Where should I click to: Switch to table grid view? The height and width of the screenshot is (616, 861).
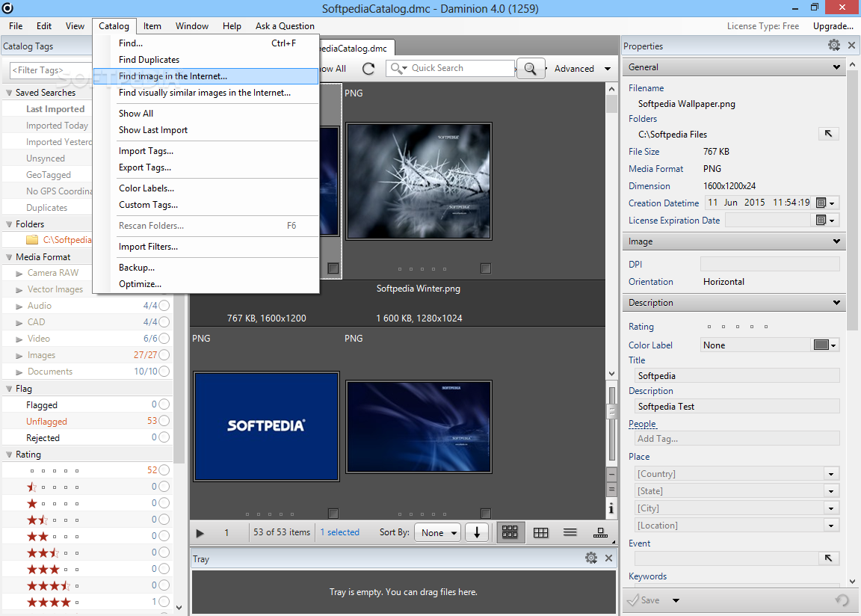pos(541,532)
